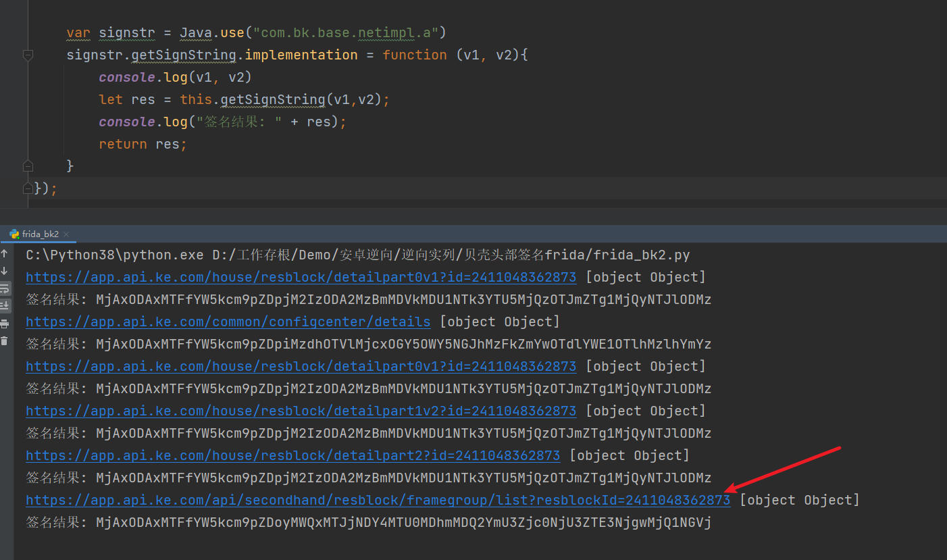Click signature result under detailpart1v2 link

pos(369,433)
